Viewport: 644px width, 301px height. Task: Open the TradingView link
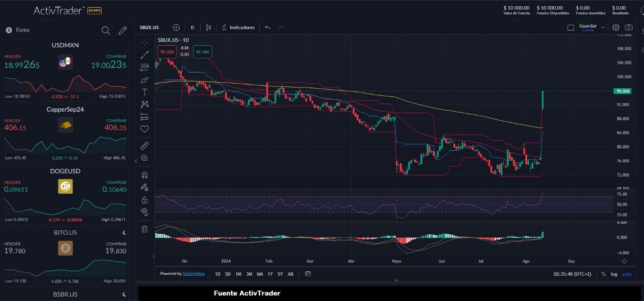click(194, 274)
